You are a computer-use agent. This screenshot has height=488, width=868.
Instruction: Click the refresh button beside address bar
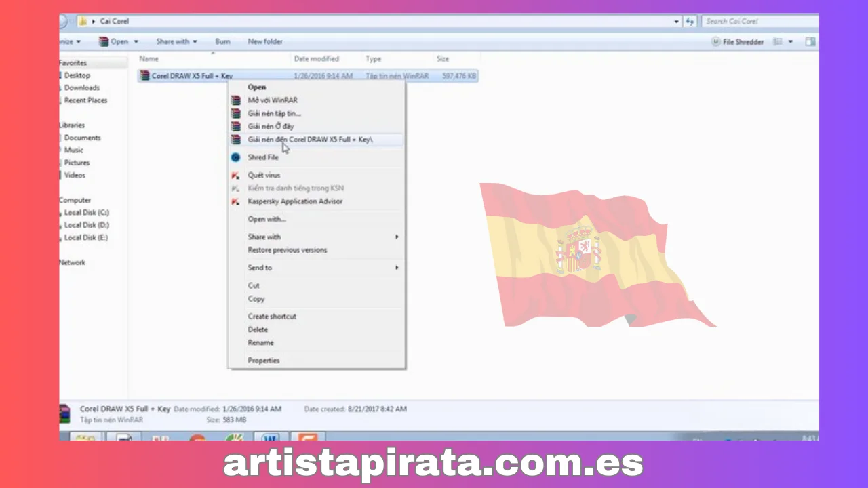pos(690,21)
